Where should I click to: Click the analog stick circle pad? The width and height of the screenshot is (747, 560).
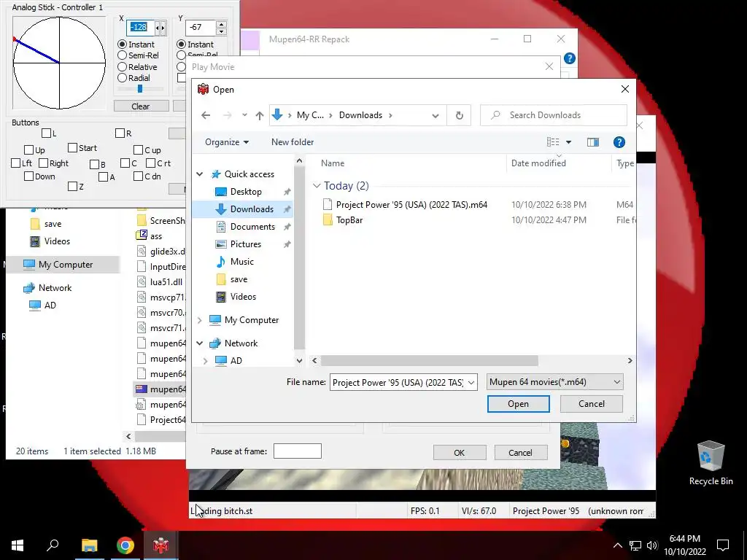pos(59,63)
